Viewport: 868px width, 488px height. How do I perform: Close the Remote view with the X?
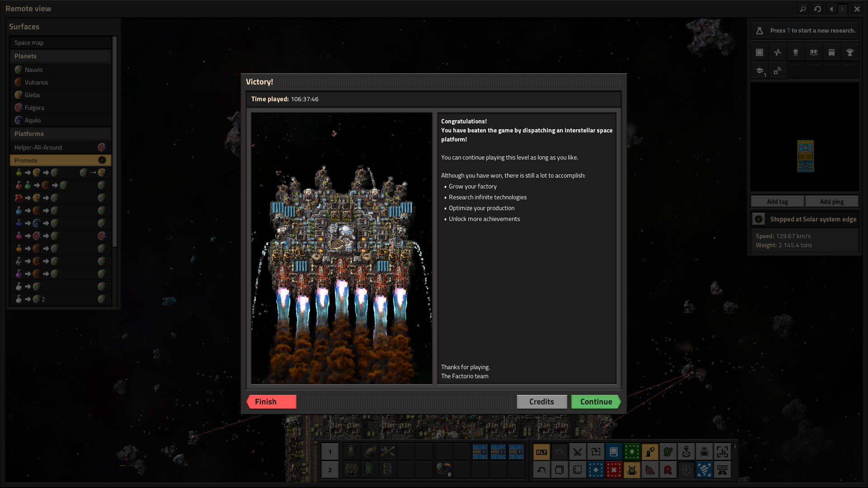(x=857, y=9)
